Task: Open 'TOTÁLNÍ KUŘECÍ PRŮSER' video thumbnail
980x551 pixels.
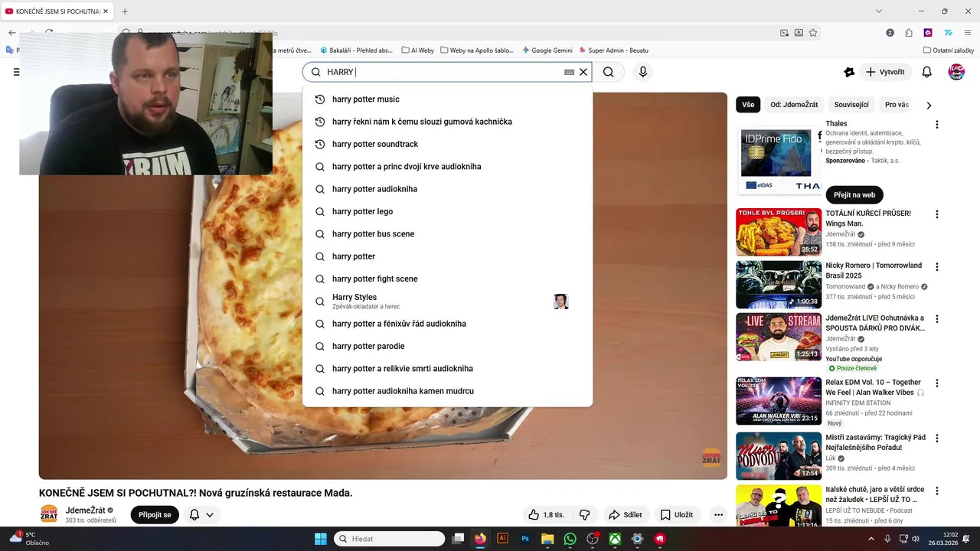Action: (779, 232)
